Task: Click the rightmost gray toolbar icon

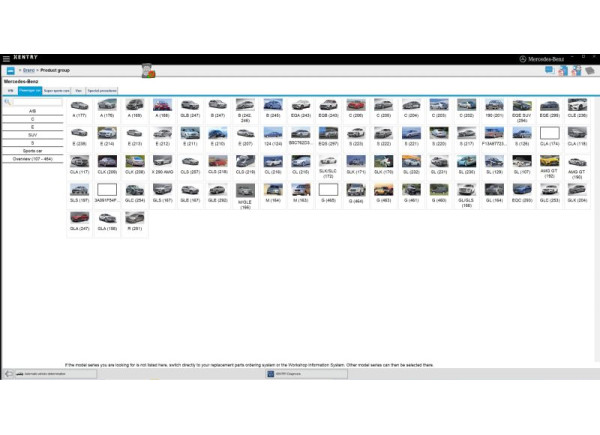Action: click(591, 71)
